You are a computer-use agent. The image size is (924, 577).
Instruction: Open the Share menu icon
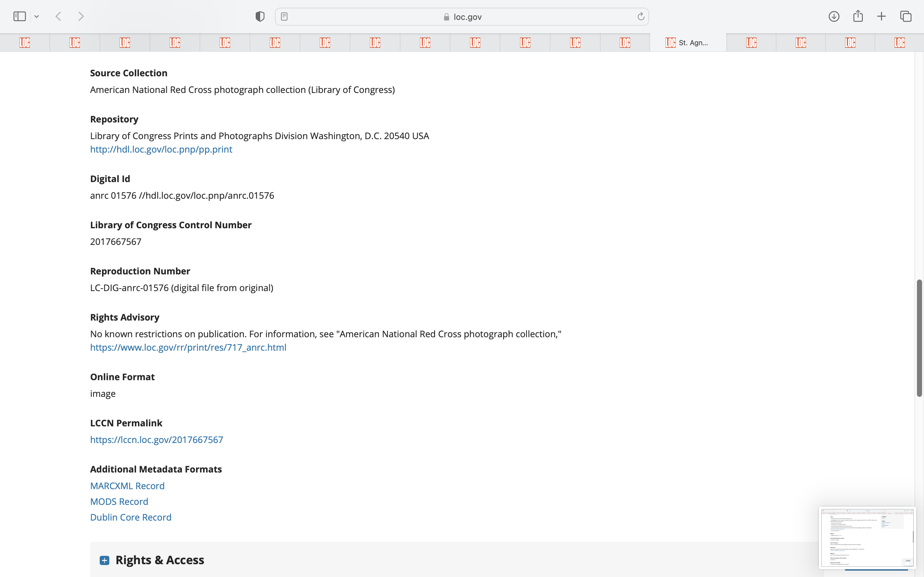click(x=858, y=16)
